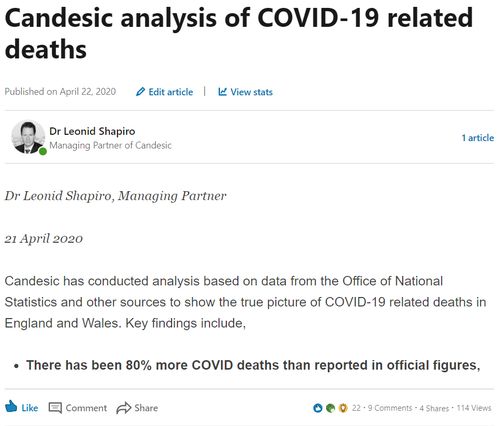This screenshot has height=426, width=500.
Task: Click the pencil Edit article icon
Action: click(x=140, y=92)
